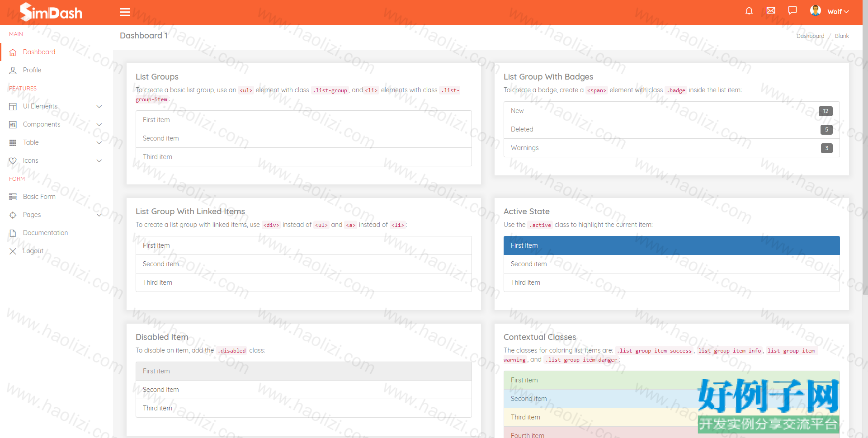
Task: Click the user avatar picture
Action: [816, 10]
